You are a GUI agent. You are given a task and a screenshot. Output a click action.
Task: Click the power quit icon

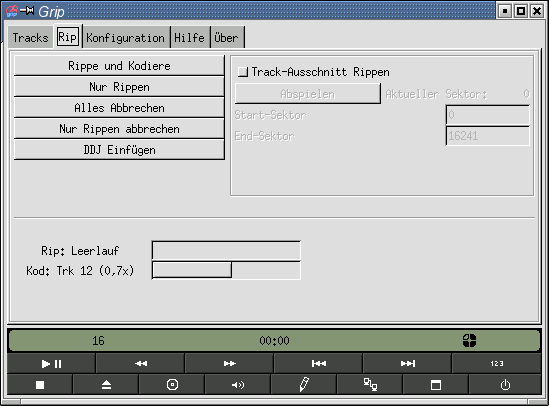coord(505,385)
